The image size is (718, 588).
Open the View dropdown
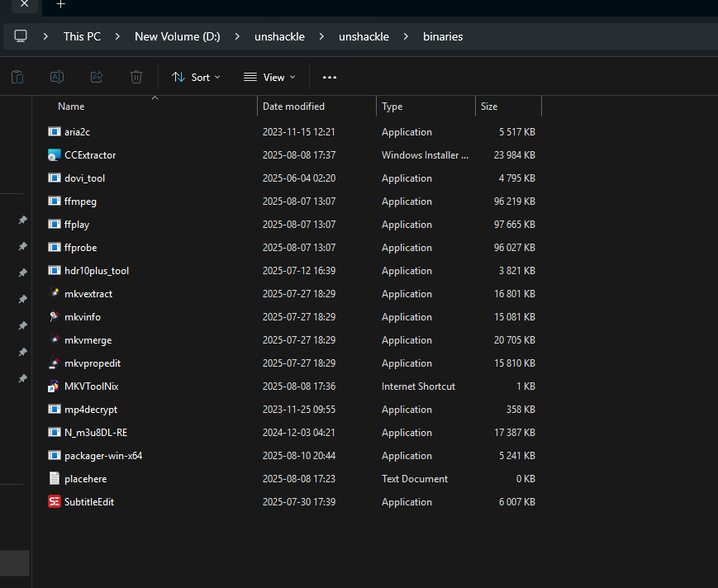269,78
